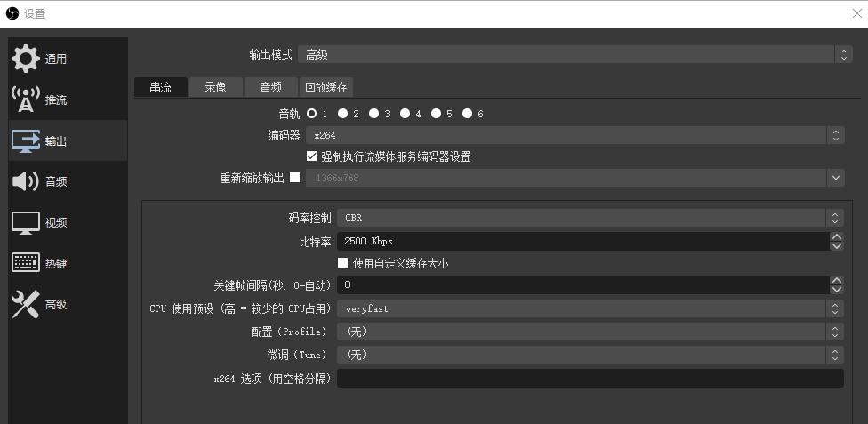The image size is (868, 424).
Task: Open the 高级 tools icon in sidebar
Action: click(x=26, y=304)
